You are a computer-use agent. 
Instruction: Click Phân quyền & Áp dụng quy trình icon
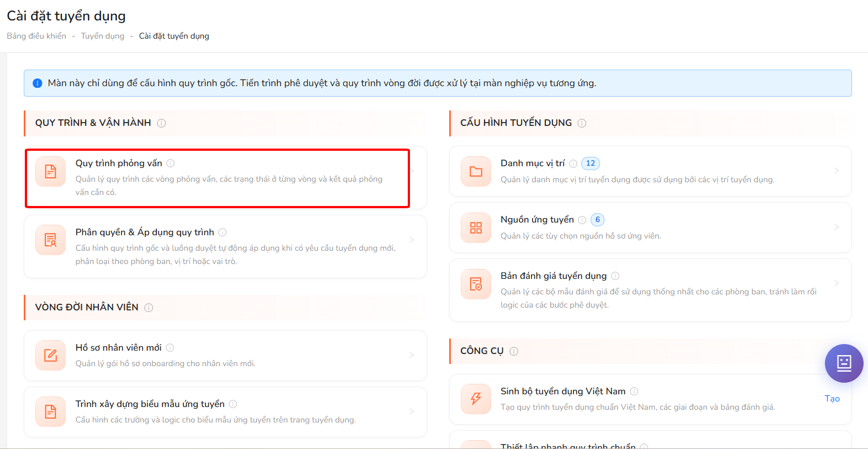point(50,240)
